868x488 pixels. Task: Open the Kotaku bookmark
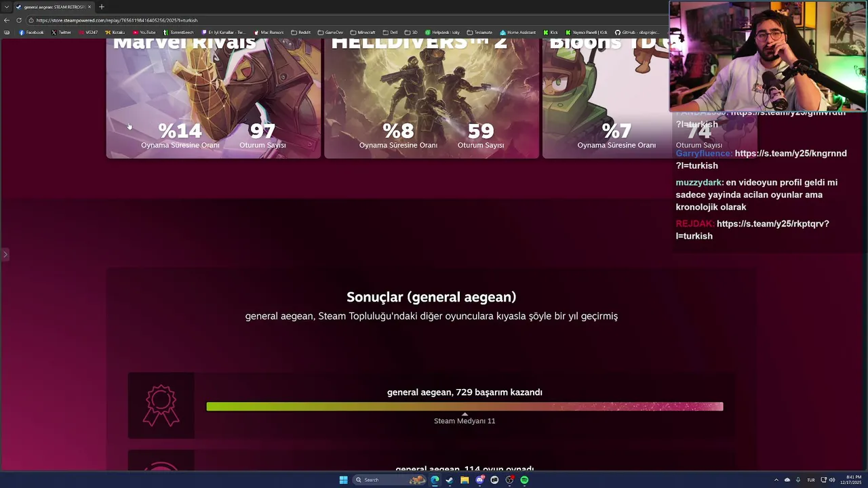[115, 33]
